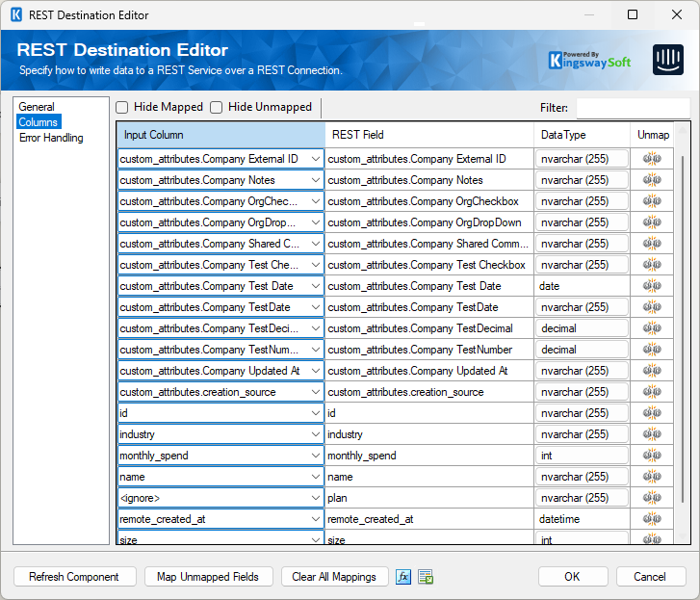Viewport: 700px width, 600px height.
Task: Unmap the plan field row
Action: click(652, 498)
